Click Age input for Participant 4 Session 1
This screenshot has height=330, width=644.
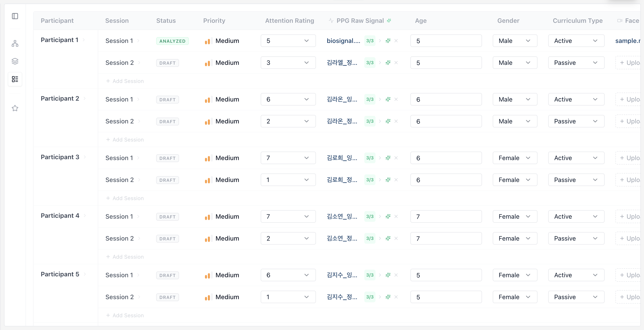pos(446,217)
